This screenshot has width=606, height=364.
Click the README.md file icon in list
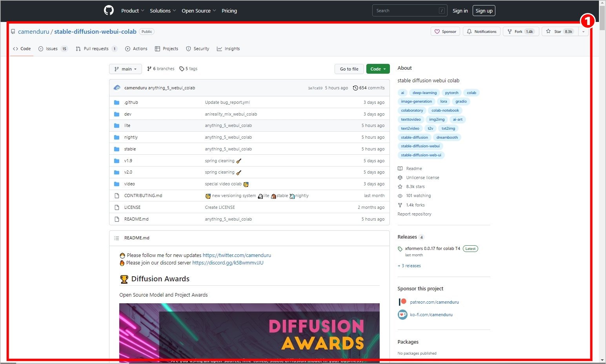(116, 219)
